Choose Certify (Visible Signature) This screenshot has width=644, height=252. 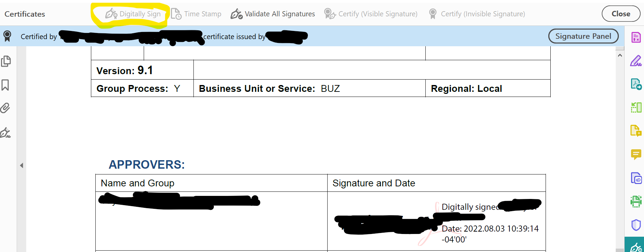click(x=371, y=14)
